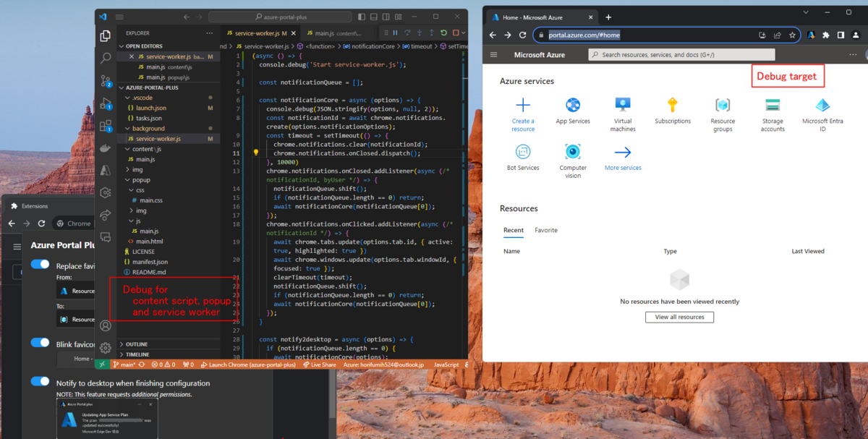Open Virtual machines service

(622, 115)
